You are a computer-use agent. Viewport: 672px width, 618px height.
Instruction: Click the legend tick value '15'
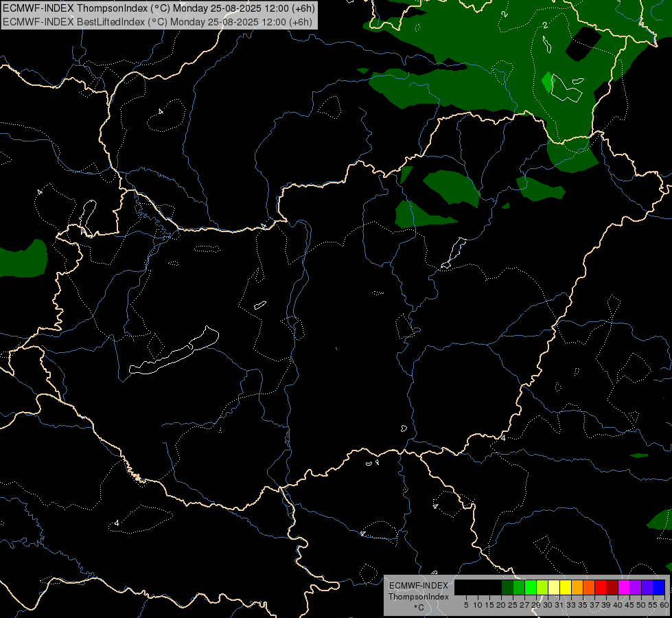(x=489, y=605)
